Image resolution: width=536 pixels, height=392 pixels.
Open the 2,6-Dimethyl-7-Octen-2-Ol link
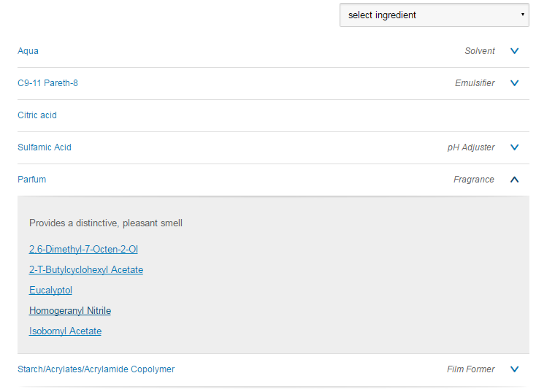point(83,250)
